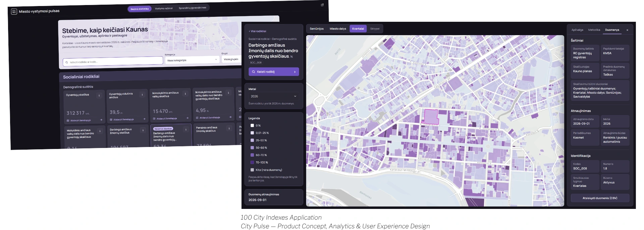Click Atidaryti žemėlapyje on the Gyventojų skaičius card
Screen dimensions: 644x230
click(80, 121)
